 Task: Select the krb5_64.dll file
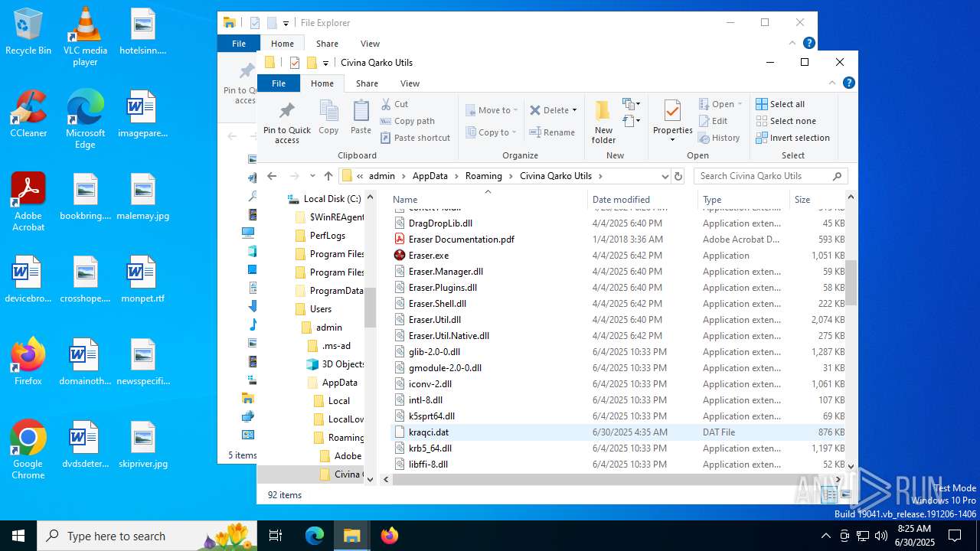click(430, 448)
